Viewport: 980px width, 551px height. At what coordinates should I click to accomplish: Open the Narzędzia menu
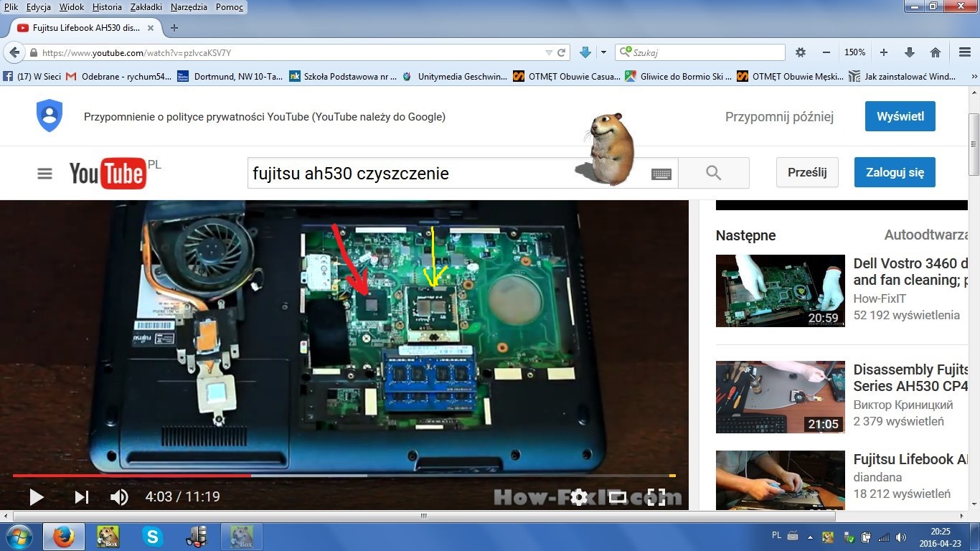189,7
